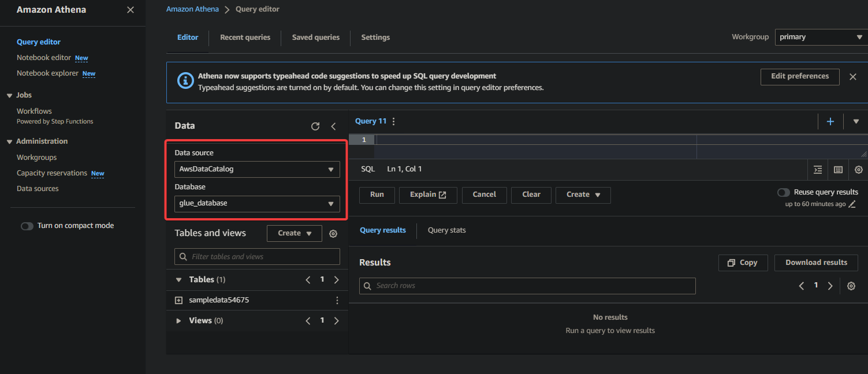This screenshot has height=374, width=868.
Task: Turn on compact mode toggle
Action: pyautogui.click(x=27, y=226)
